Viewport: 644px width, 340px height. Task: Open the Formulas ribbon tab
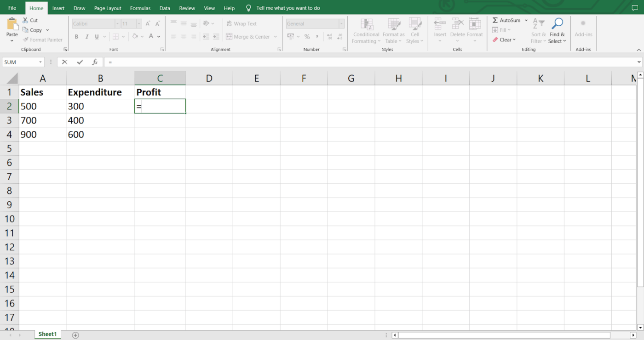(140, 8)
